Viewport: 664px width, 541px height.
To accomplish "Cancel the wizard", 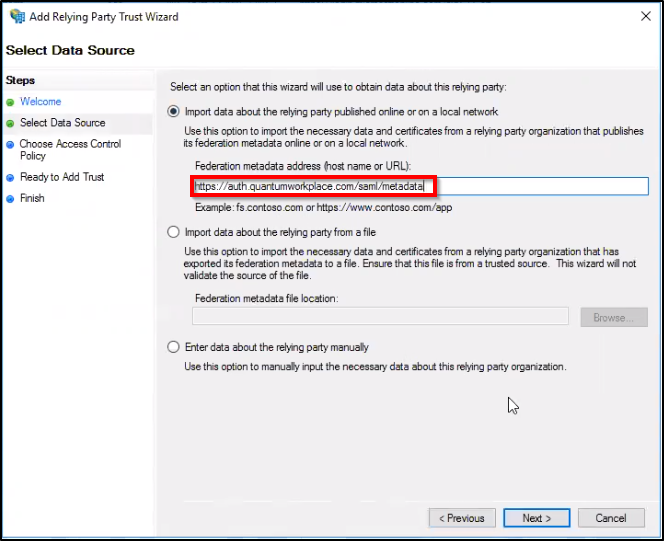I will (611, 518).
